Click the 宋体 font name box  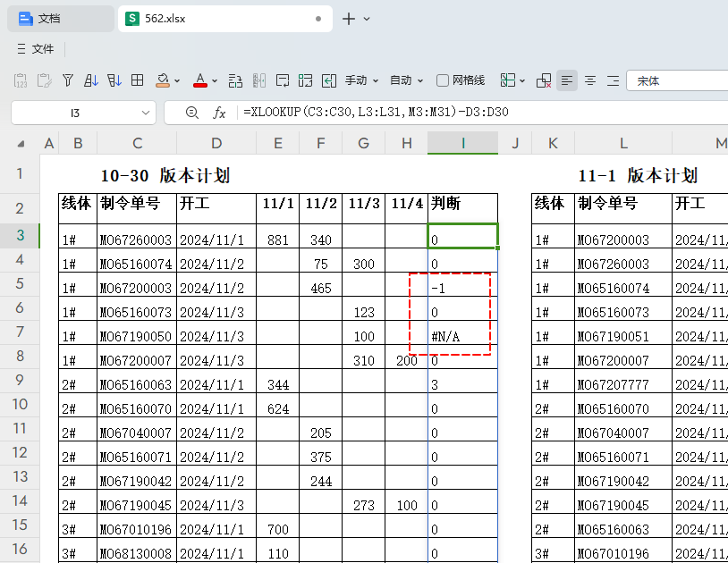(x=677, y=80)
